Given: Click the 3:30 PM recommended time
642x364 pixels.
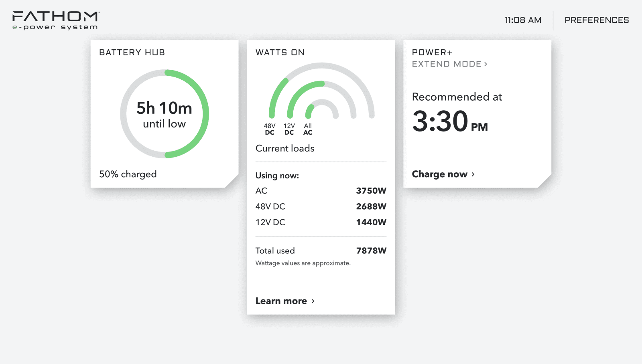Looking at the screenshot, I should click(450, 121).
